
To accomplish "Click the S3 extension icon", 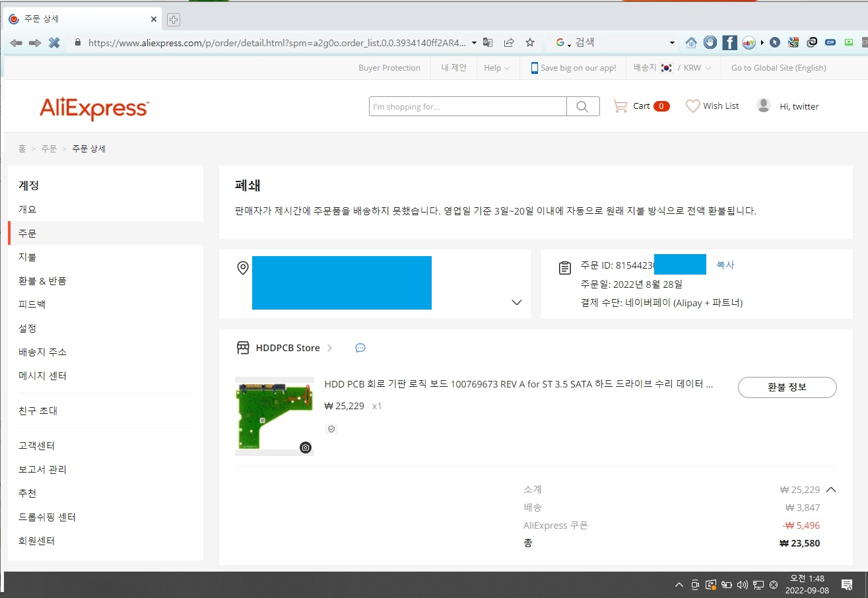I will (x=793, y=43).
